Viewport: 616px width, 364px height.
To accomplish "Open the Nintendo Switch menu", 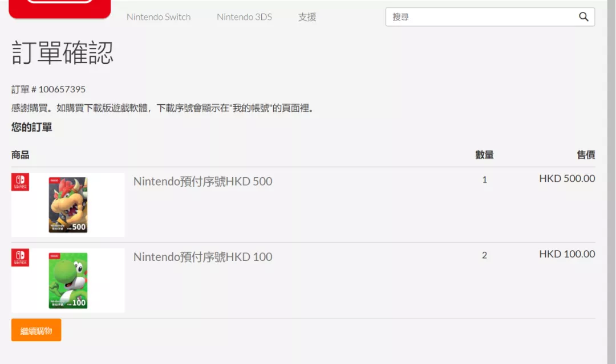I will tap(159, 17).
